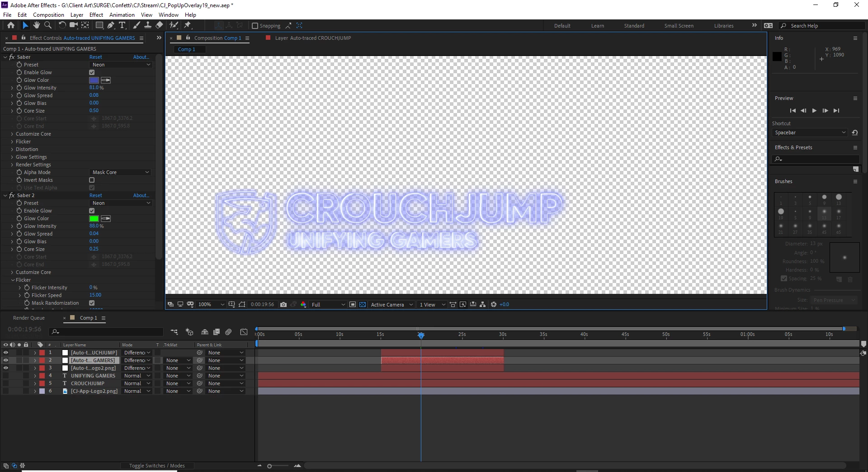The image size is (868, 472).
Task: Click Toggle Switches / Modes button
Action: tap(157, 466)
